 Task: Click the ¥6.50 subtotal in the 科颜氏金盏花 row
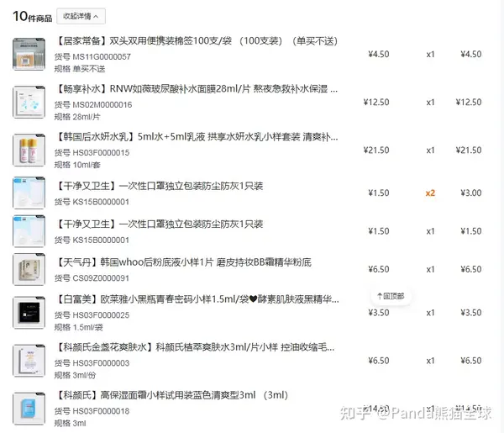pyautogui.click(x=471, y=361)
